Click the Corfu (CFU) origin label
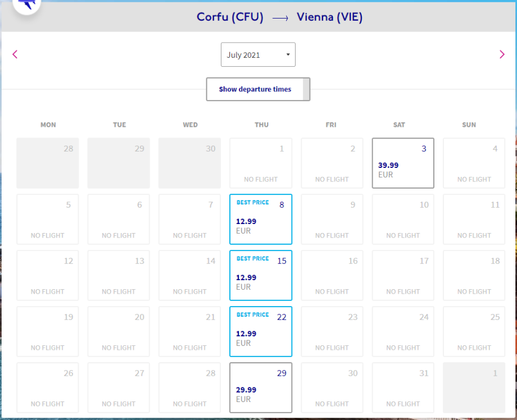This screenshot has height=420, width=517. [x=230, y=17]
